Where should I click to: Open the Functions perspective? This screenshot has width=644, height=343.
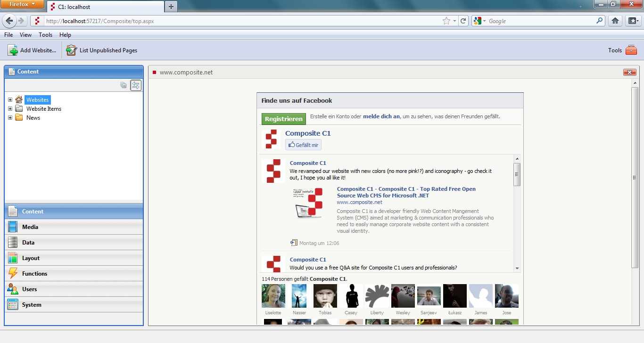coord(34,274)
